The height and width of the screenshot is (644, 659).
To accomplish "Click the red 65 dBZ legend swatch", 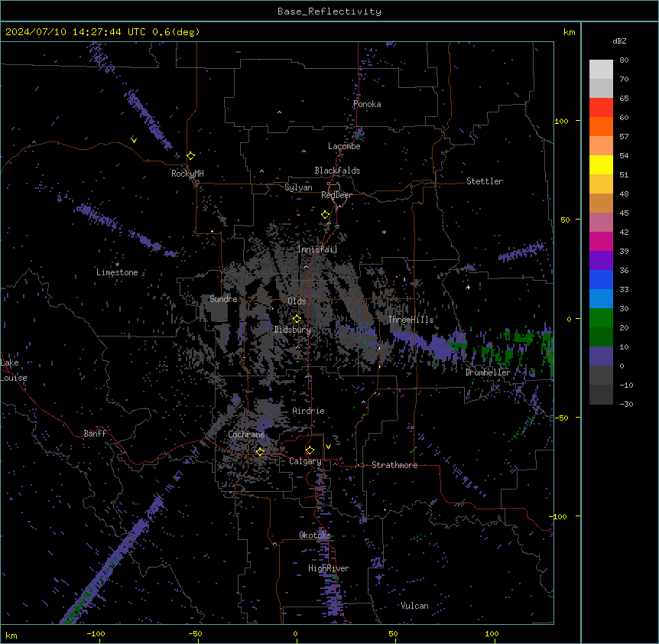I will coord(601,107).
